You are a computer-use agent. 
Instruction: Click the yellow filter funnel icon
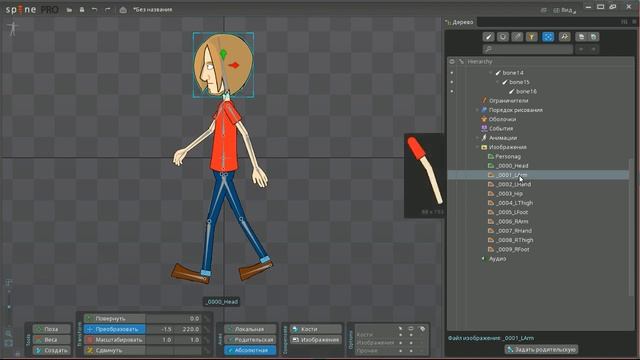[x=531, y=37]
